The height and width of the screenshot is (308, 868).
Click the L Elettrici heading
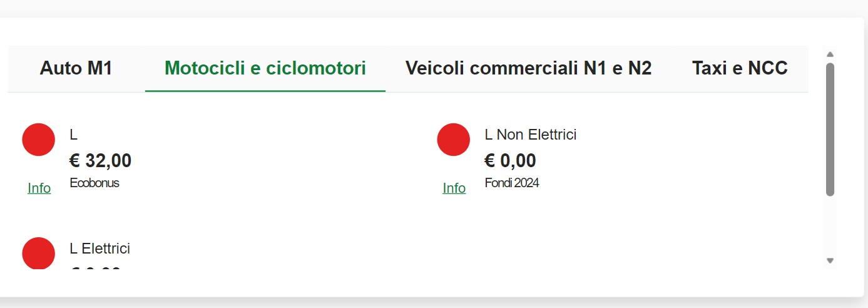tap(100, 249)
